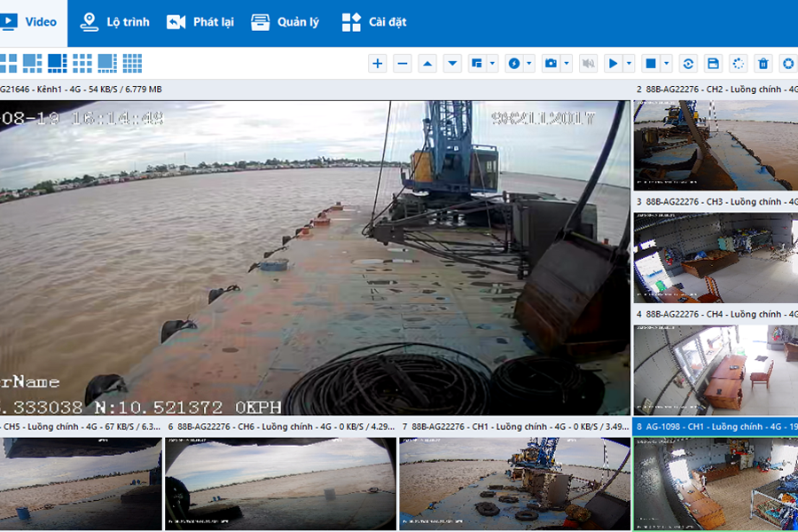Expand the dropdown next to the stop button
The image size is (798, 532).
pos(667,64)
